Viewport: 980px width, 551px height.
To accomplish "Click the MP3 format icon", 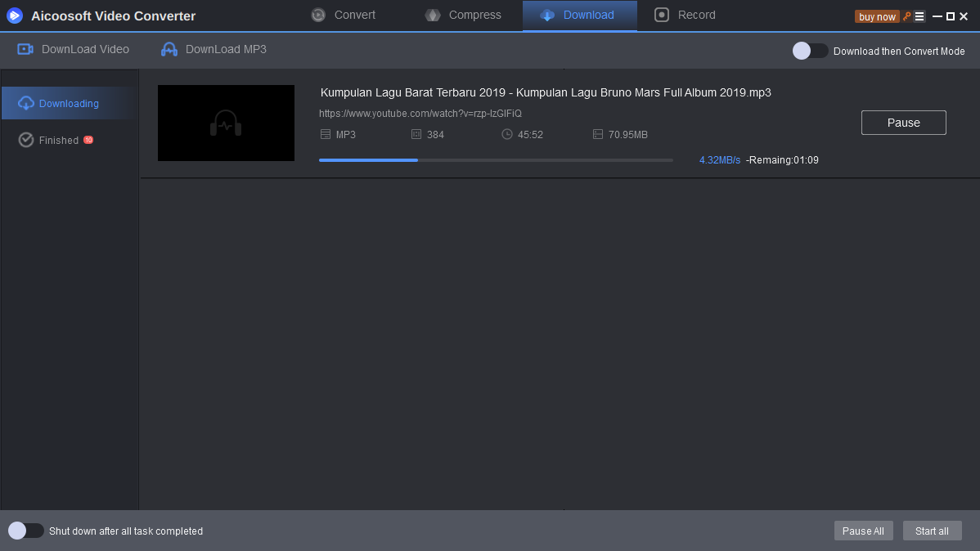I will [x=325, y=134].
